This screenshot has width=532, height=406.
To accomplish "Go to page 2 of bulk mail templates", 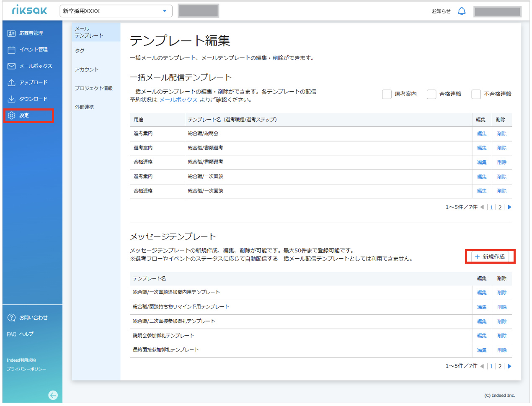I will click(x=500, y=207).
